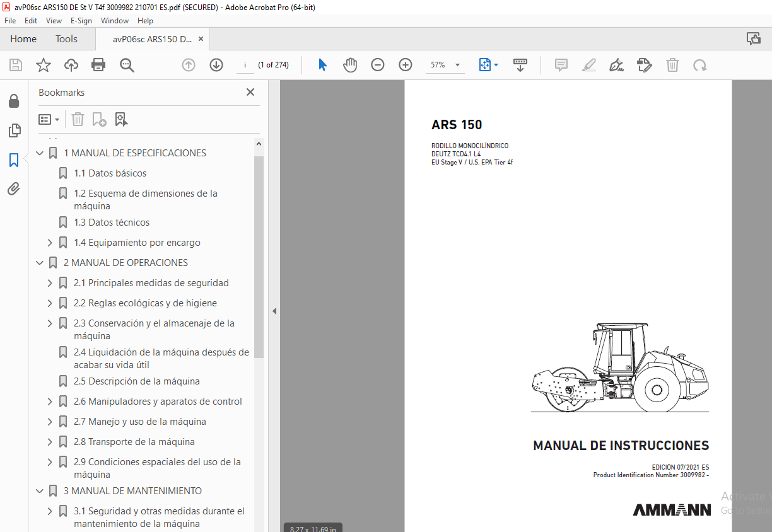Collapse navigation pane with side arrow
Image resolution: width=772 pixels, height=532 pixels.
point(274,311)
